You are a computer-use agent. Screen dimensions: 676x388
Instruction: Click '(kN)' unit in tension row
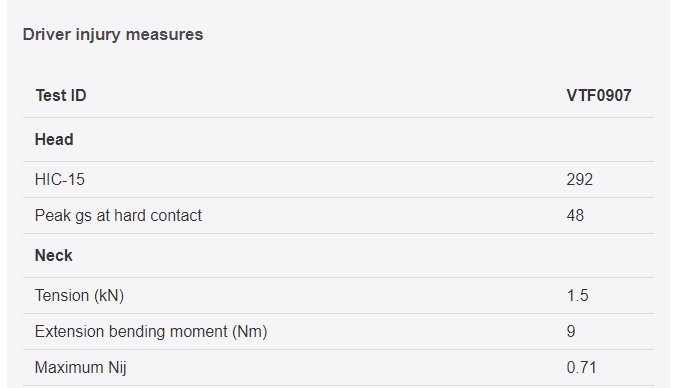(x=109, y=296)
